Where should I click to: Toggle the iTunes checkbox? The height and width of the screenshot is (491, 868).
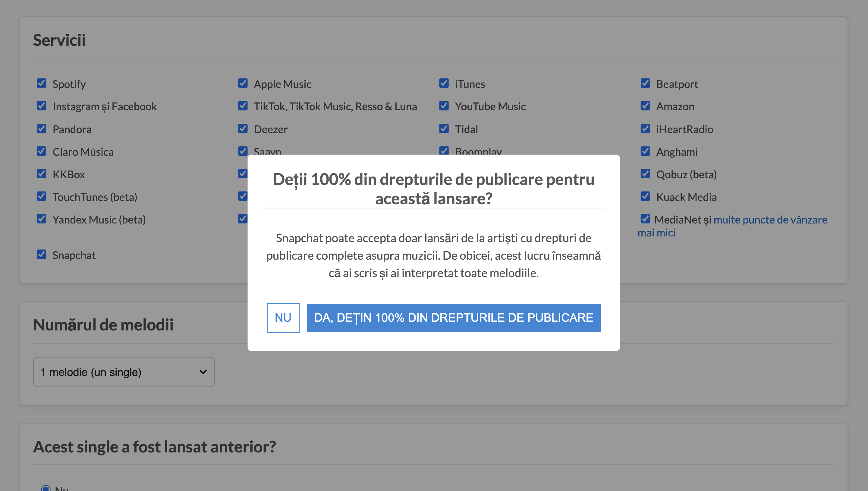coord(444,83)
